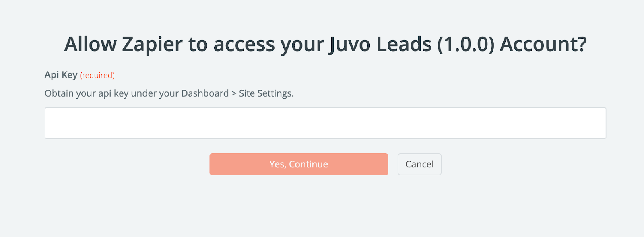Hit the button right of Yes, Continue
The image size is (644, 237).
coord(419,164)
